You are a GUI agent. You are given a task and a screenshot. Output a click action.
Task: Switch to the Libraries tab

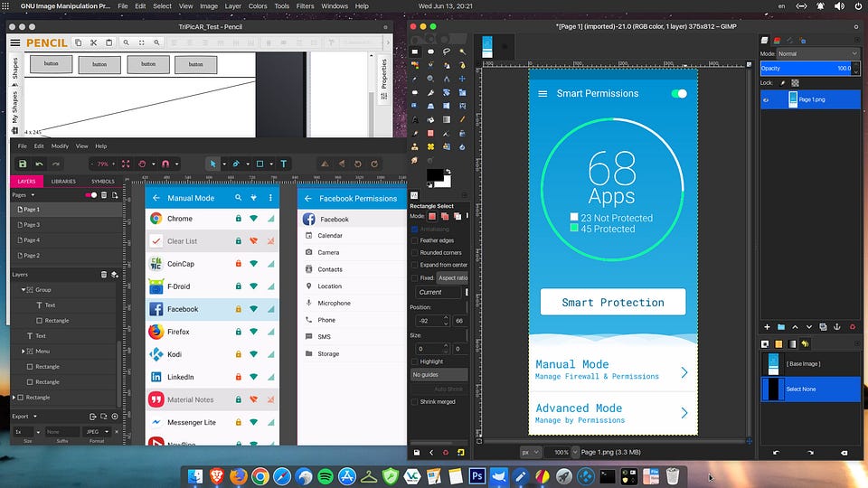pos(63,181)
